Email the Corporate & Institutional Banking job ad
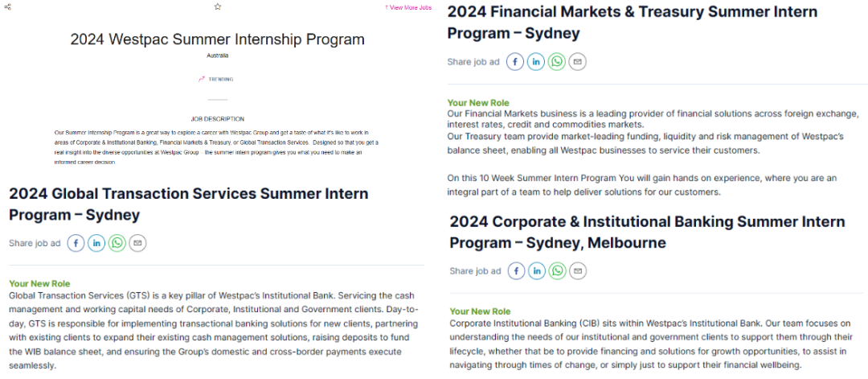The image size is (868, 379). click(578, 271)
